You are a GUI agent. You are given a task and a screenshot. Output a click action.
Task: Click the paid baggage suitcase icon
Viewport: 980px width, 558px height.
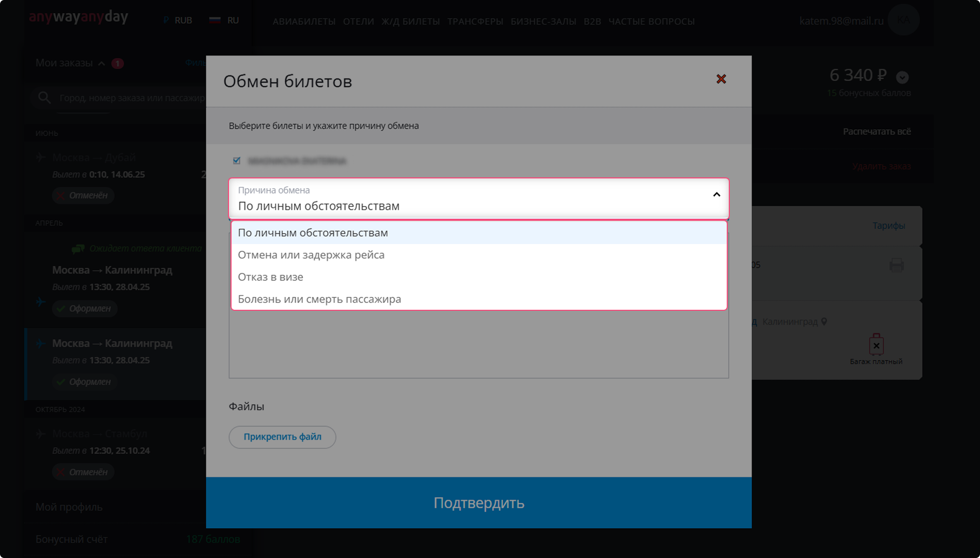[876, 345]
